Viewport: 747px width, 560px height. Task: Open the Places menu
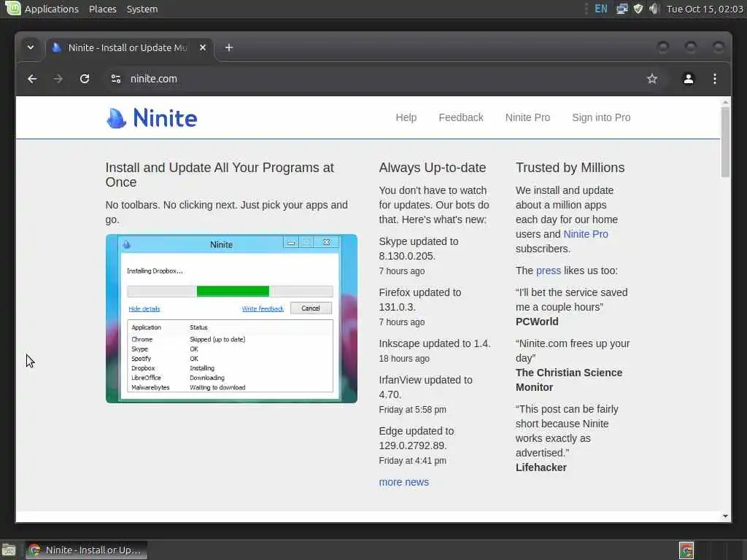point(102,9)
